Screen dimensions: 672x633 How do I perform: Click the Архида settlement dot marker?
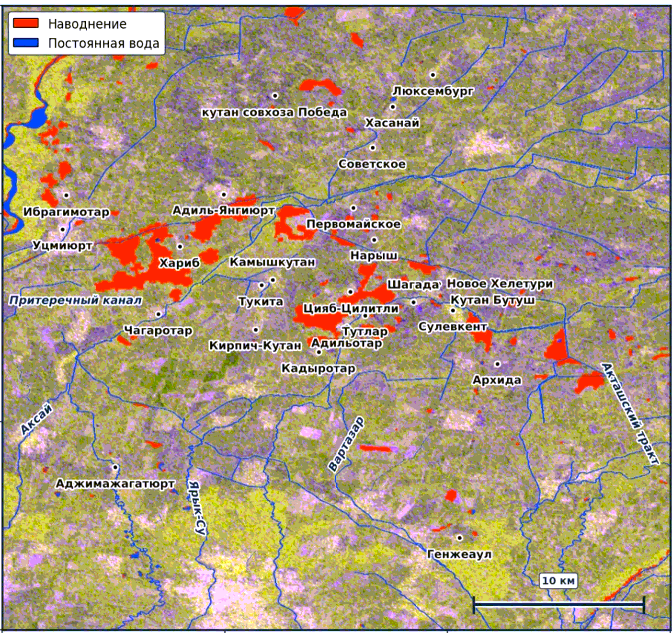click(x=497, y=364)
